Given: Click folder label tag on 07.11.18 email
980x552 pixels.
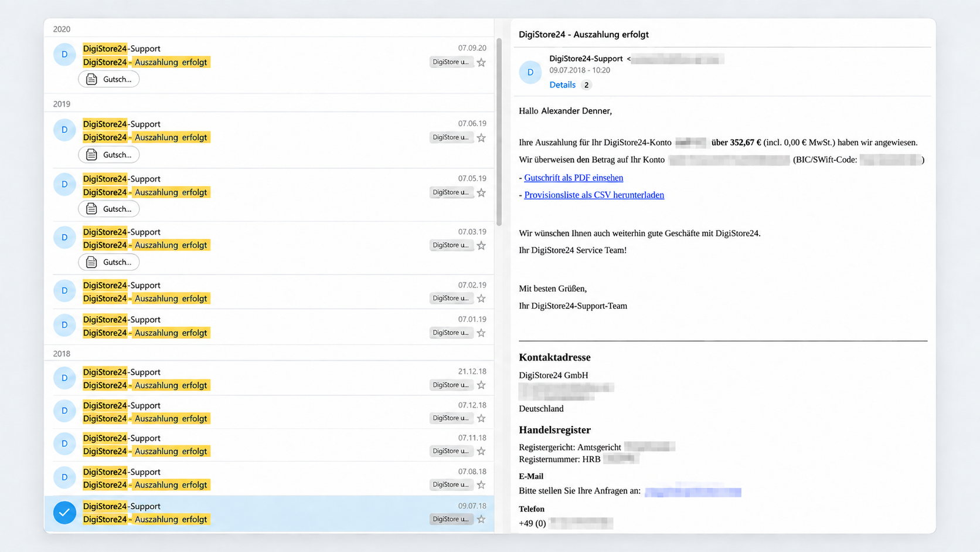Looking at the screenshot, I should click(451, 451).
